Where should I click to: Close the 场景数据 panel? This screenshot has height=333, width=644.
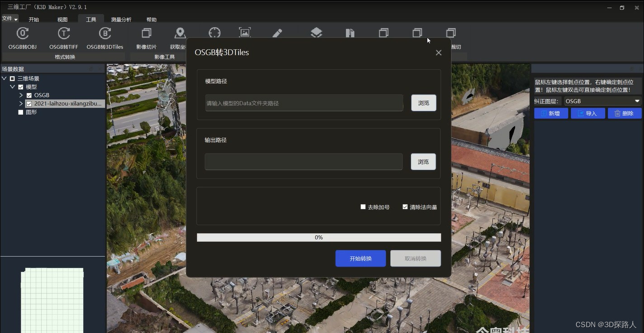point(100,69)
